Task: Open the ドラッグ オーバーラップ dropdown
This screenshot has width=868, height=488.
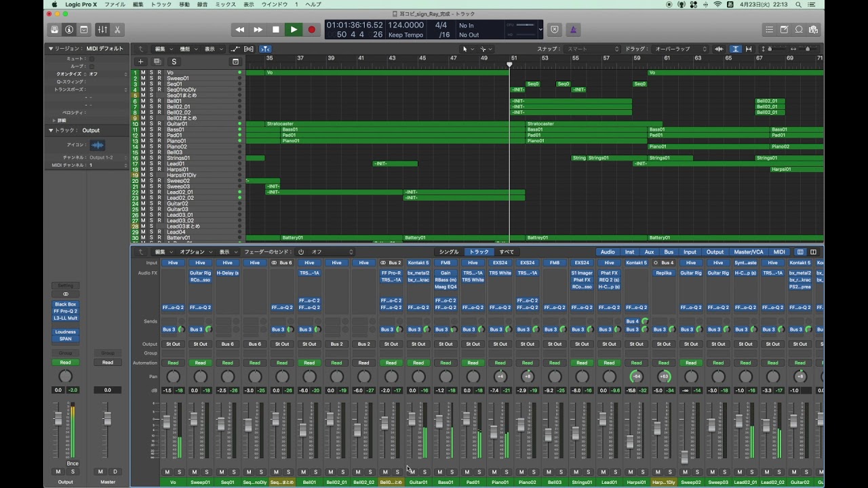Action: [x=680, y=49]
